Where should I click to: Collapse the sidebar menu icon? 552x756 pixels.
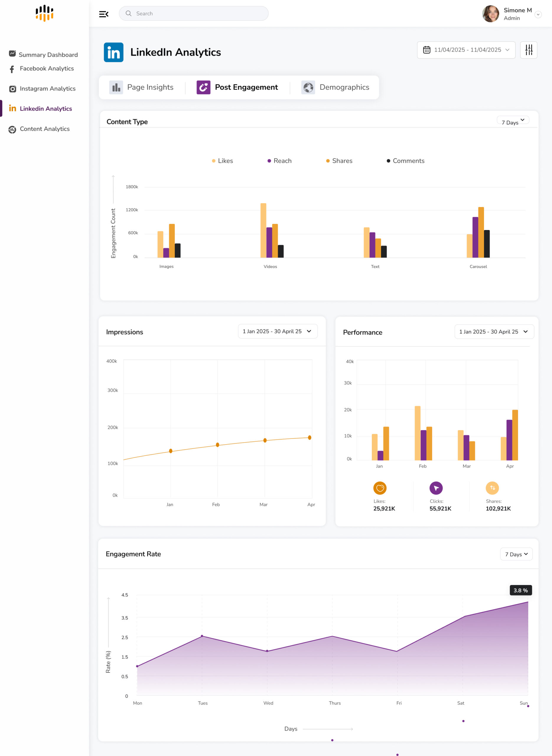pyautogui.click(x=104, y=14)
